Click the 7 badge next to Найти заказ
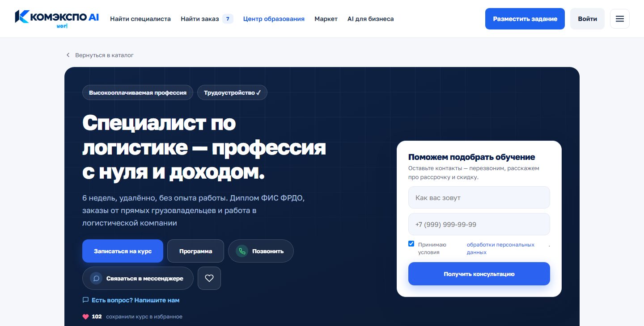 tap(228, 19)
